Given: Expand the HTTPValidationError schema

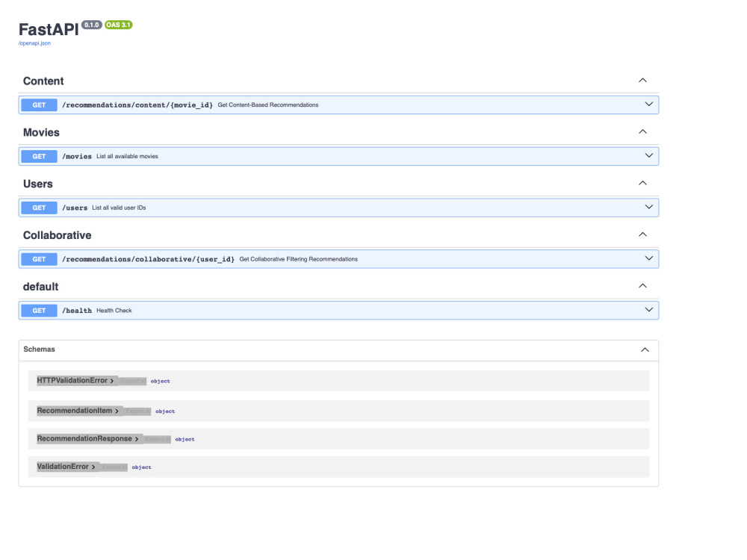Looking at the screenshot, I should pos(75,381).
